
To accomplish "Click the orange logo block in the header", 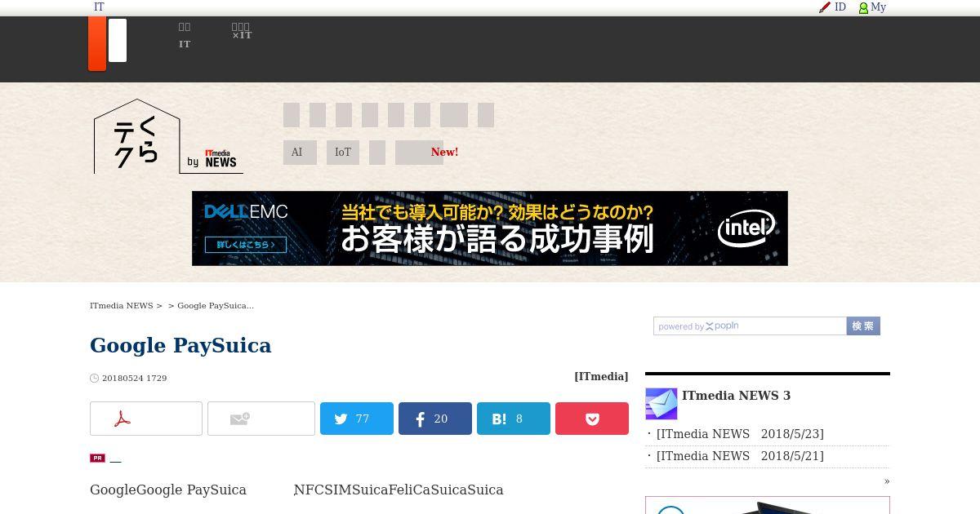I will 97,44.
